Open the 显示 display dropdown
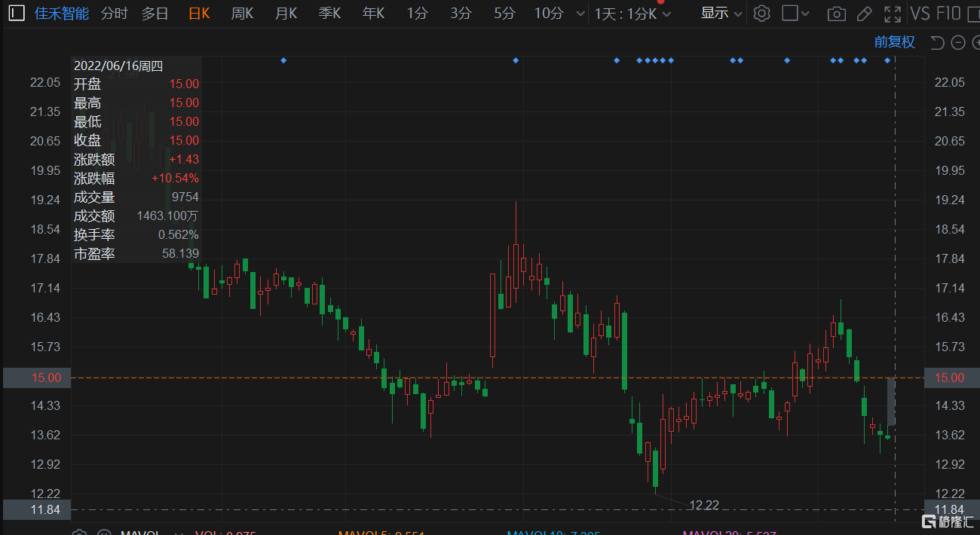 [721, 13]
